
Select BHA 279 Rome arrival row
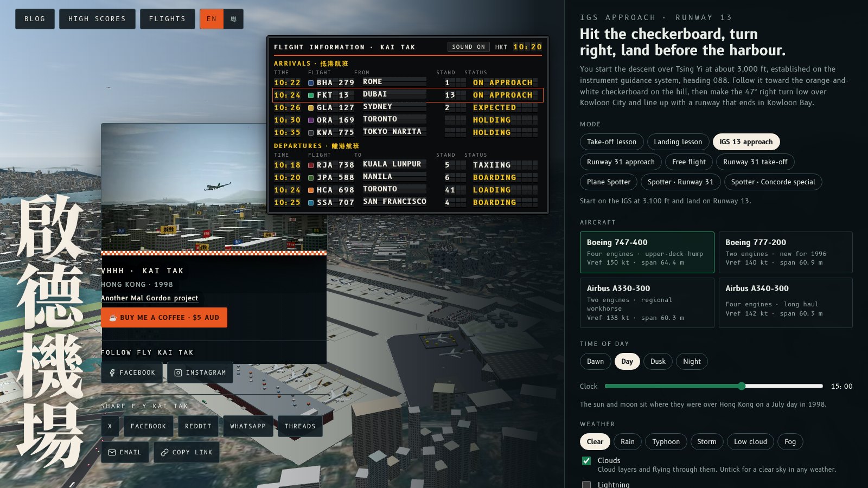(x=407, y=82)
